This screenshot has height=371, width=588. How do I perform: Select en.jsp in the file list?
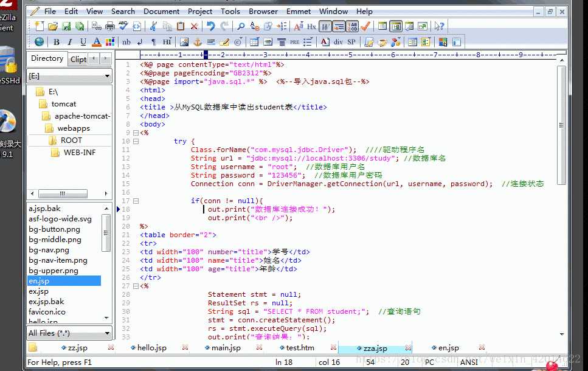point(64,281)
